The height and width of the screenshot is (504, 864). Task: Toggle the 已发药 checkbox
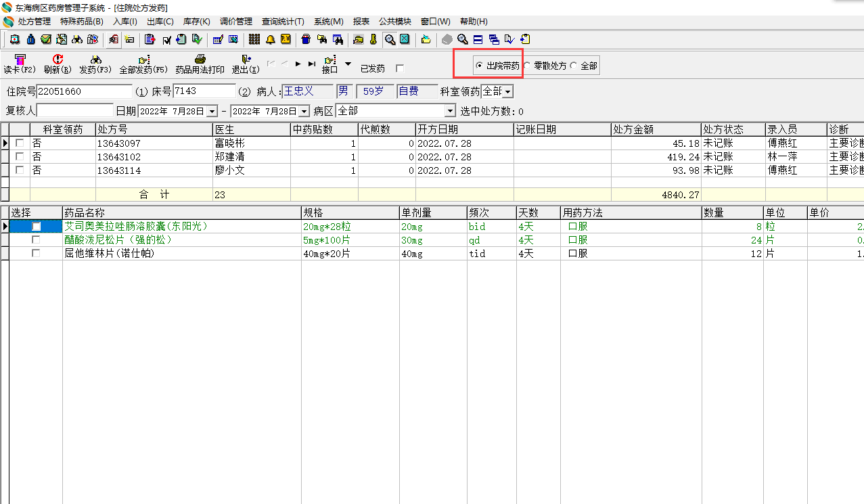click(x=399, y=68)
